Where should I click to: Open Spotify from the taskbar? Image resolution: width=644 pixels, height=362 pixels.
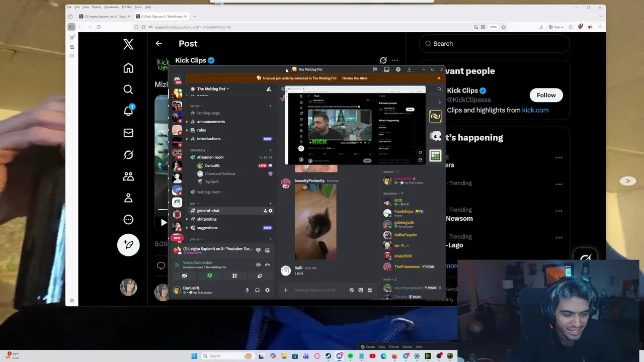coord(350,356)
